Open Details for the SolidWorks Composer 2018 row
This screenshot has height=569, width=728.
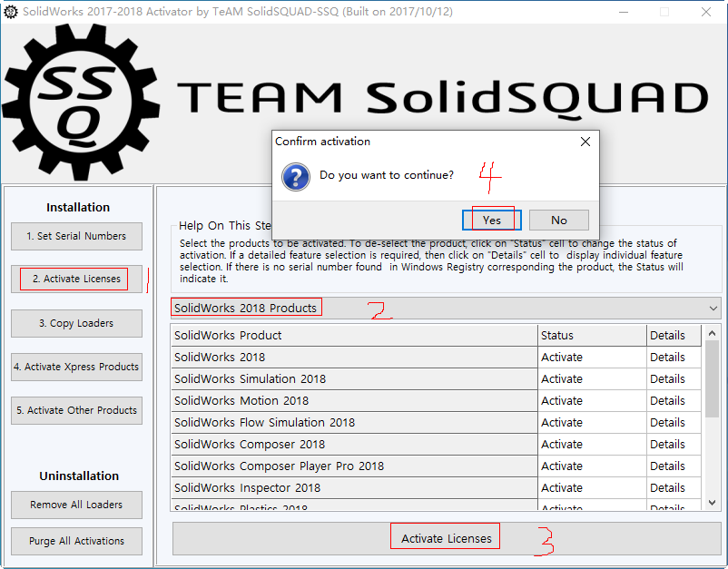click(x=674, y=445)
